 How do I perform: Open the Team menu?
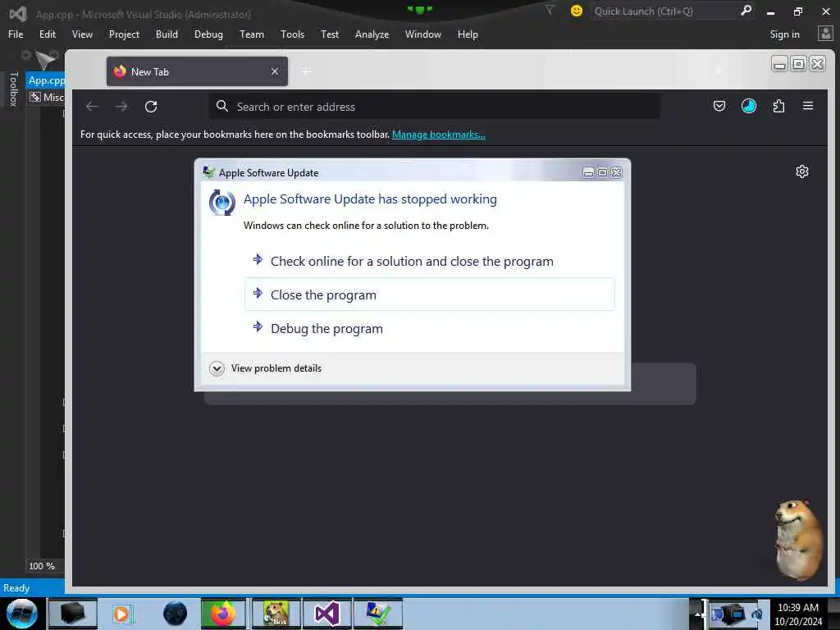[251, 34]
